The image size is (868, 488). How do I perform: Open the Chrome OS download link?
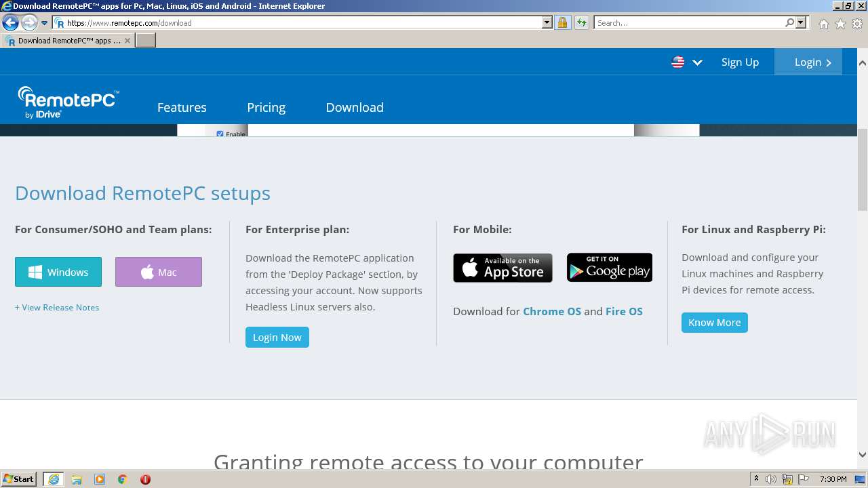point(552,311)
